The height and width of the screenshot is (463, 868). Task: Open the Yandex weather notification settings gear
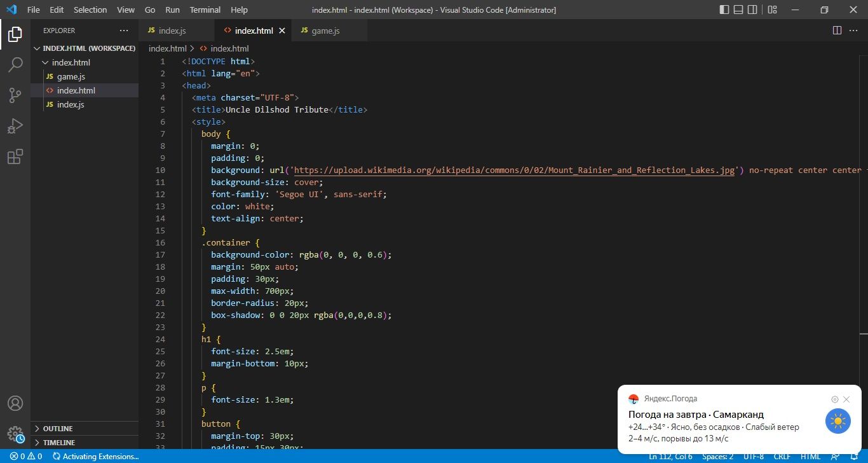[x=835, y=399]
